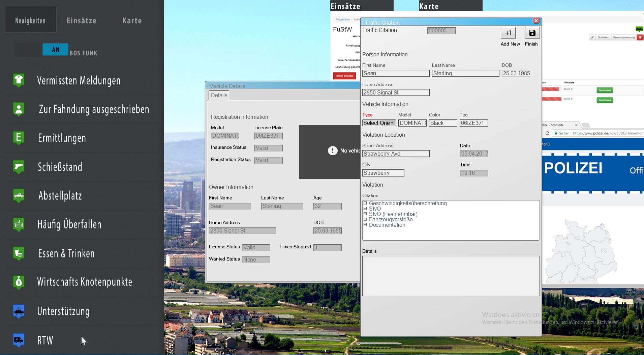Click the citation Details text area
Viewport: 644px width, 355px height.
[x=451, y=276]
